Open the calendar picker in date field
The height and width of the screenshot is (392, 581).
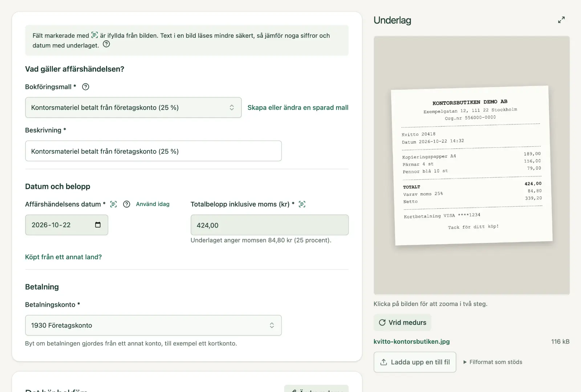tap(98, 225)
